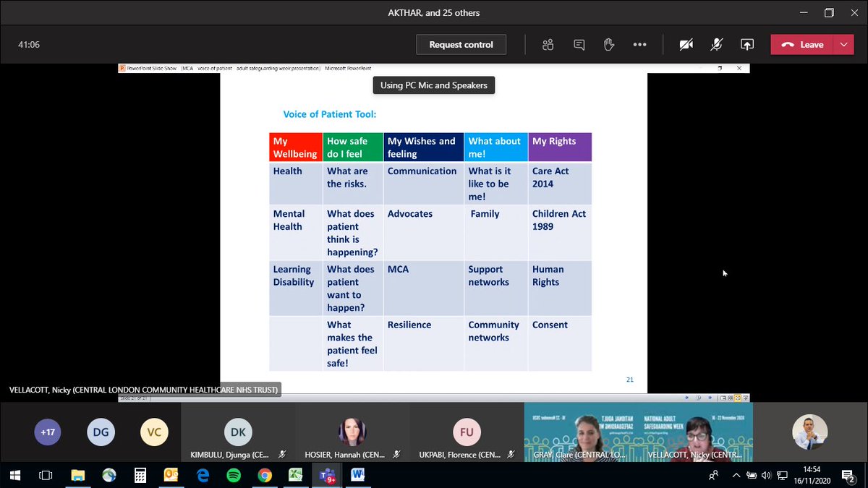This screenshot has width=868, height=488.
Task: Click the Teams taskbar icon with 9+ badge
Action: coord(327,475)
